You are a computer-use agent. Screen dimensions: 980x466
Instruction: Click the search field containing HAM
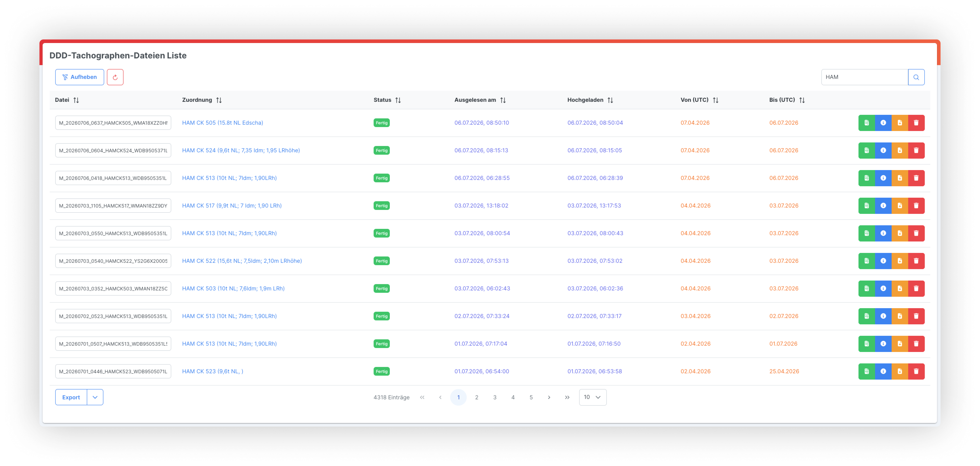click(x=864, y=77)
